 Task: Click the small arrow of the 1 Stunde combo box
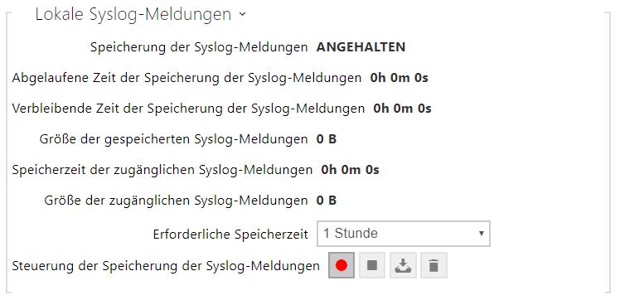coord(482,234)
